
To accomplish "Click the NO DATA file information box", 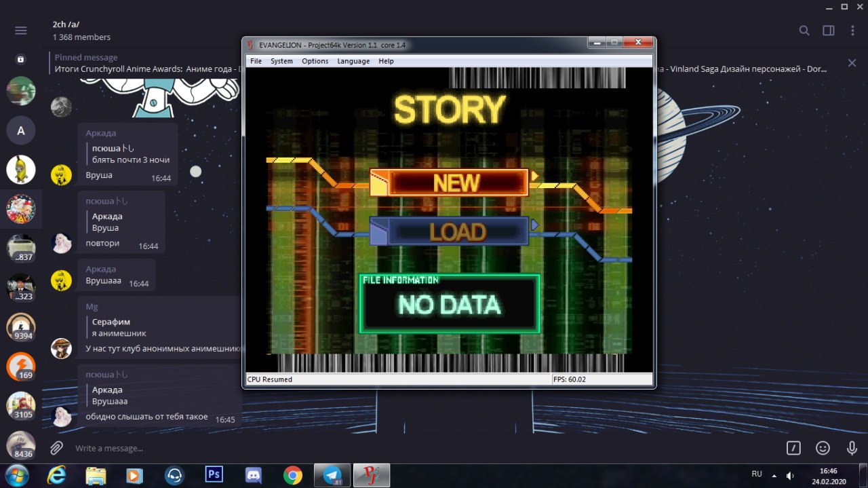I will point(450,304).
